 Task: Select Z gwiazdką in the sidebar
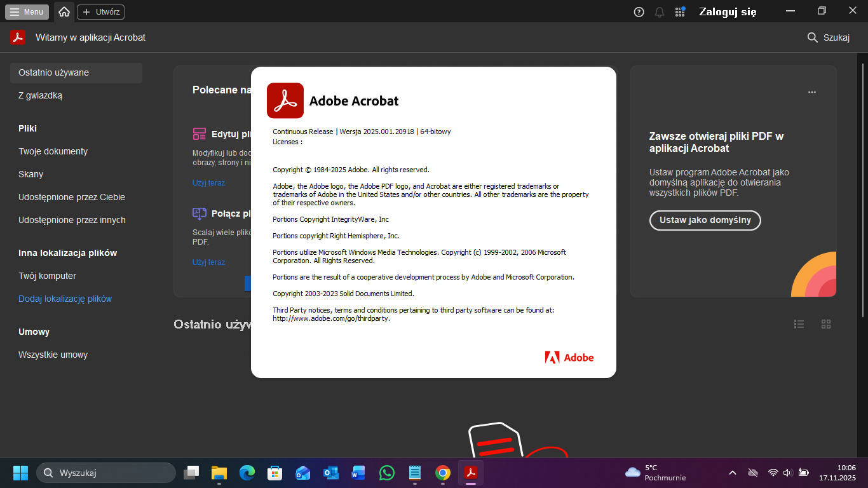pyautogui.click(x=40, y=95)
